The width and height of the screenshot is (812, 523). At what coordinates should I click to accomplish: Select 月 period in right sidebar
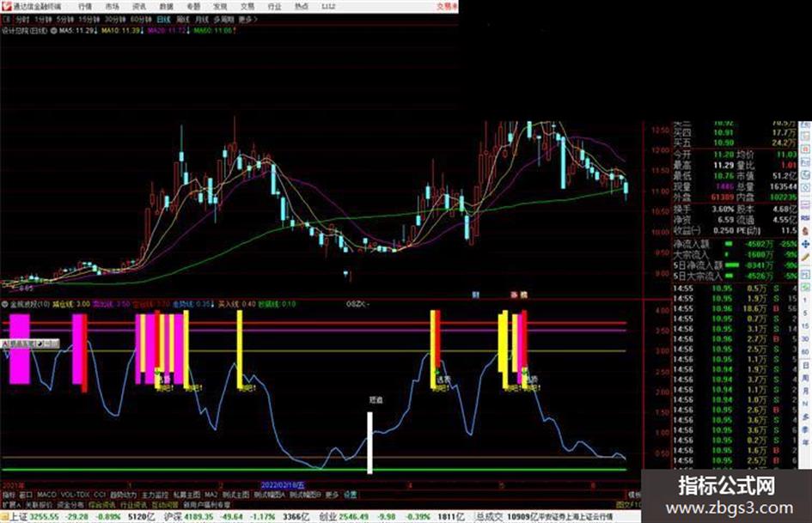coord(806,391)
